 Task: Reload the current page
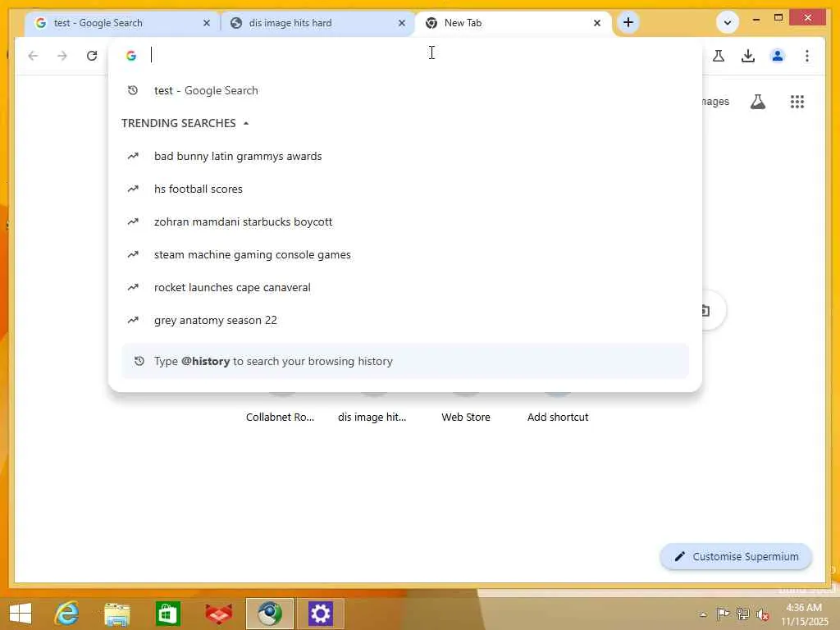[x=92, y=56]
